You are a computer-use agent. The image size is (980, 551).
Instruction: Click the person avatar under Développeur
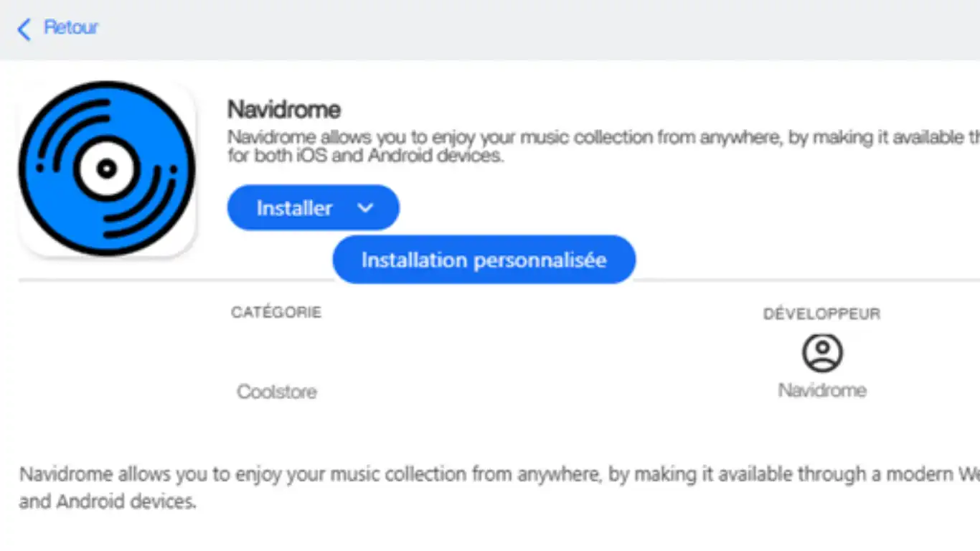click(x=822, y=352)
